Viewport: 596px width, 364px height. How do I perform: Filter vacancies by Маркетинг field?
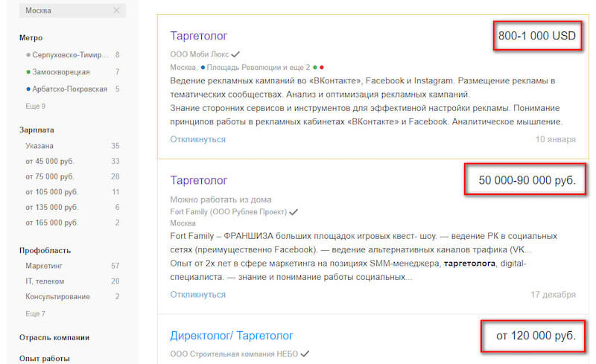pos(45,266)
